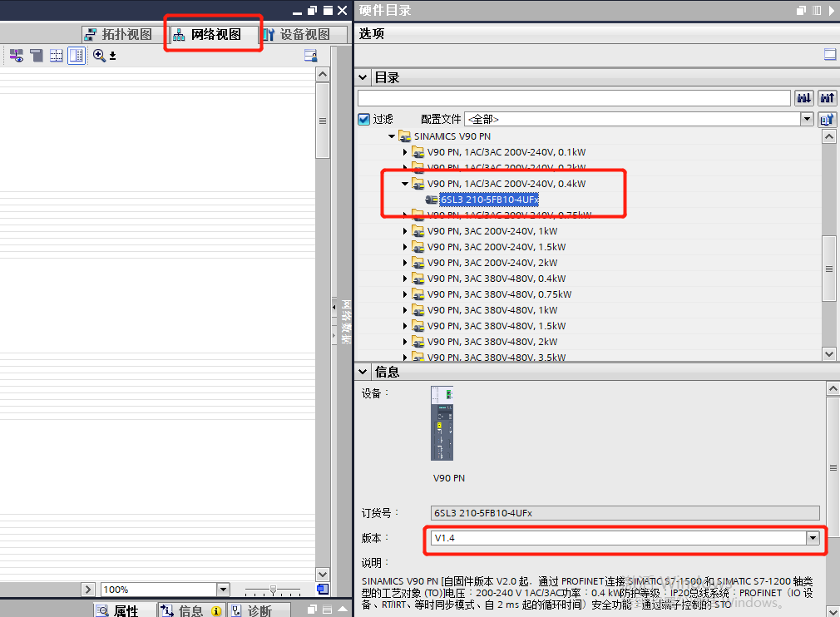Select V90 PN 3AC 380V-480V 0.75kW row
This screenshot has height=617, width=840.
click(x=499, y=294)
